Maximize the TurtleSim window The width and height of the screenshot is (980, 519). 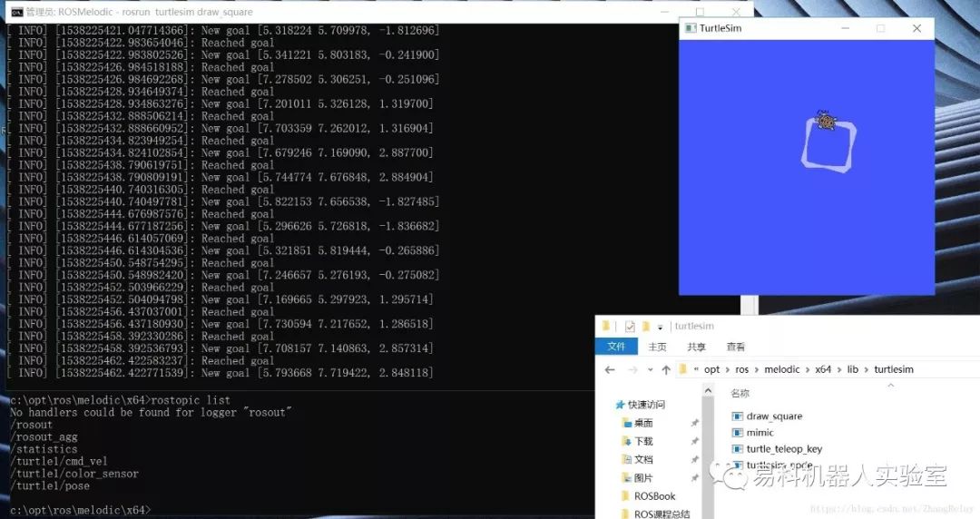(880, 28)
